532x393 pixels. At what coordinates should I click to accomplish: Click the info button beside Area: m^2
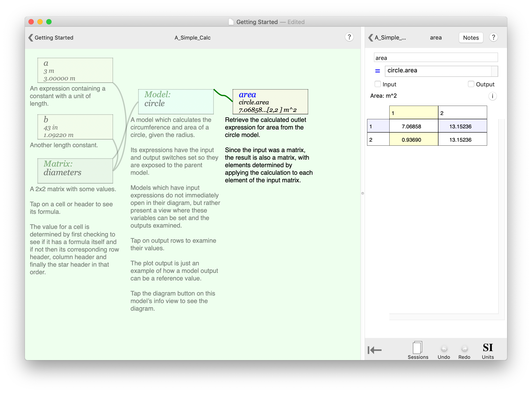(492, 96)
